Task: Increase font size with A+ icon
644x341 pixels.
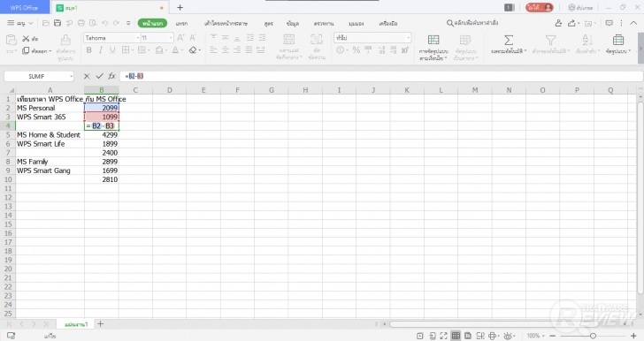Action: point(180,38)
